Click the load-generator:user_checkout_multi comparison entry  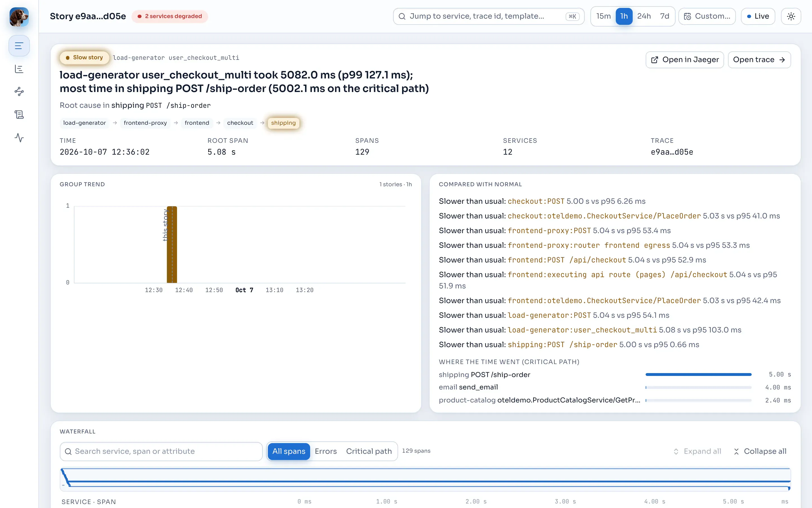[x=590, y=330]
